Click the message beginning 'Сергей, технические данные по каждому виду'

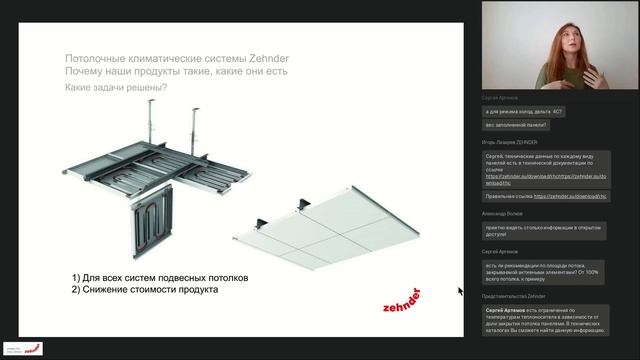(x=547, y=169)
